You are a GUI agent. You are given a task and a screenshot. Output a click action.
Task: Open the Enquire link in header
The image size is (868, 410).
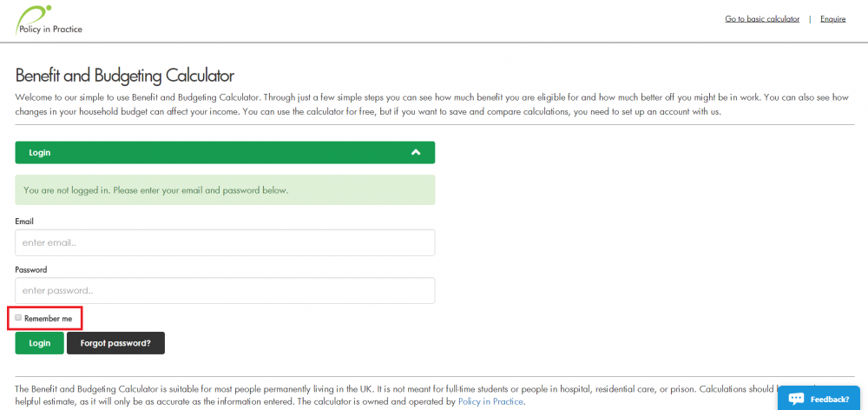click(832, 19)
